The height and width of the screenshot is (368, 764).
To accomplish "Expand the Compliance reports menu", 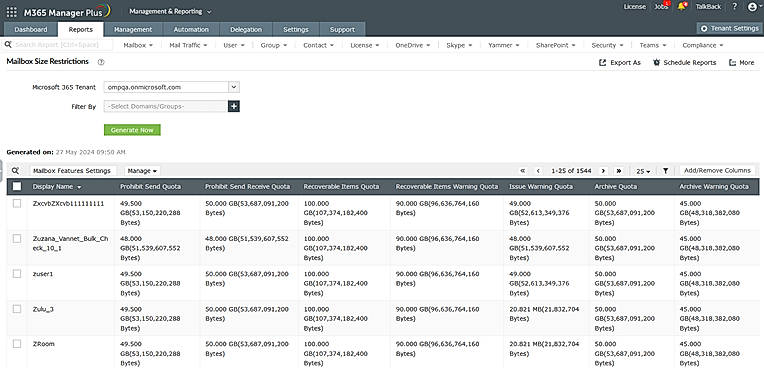I will pyautogui.click(x=703, y=45).
